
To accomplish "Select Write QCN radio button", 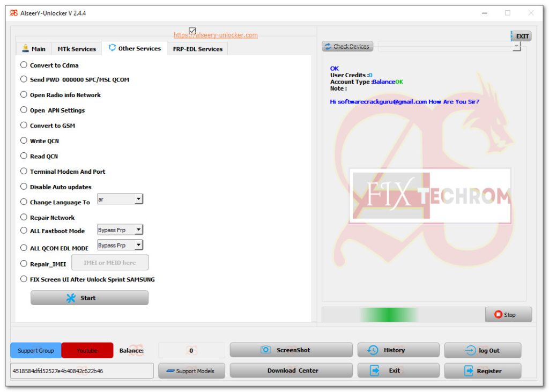I will 24,140.
